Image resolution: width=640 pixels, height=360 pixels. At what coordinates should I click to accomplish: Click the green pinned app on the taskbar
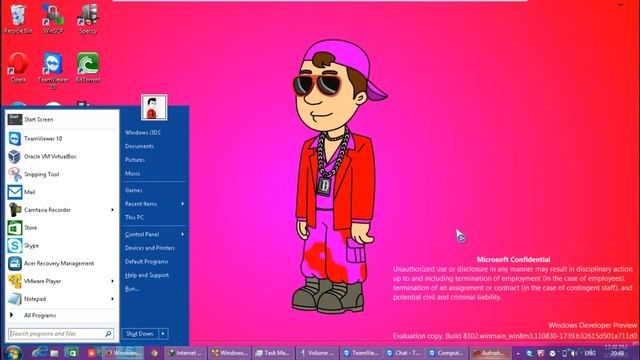coord(72,353)
